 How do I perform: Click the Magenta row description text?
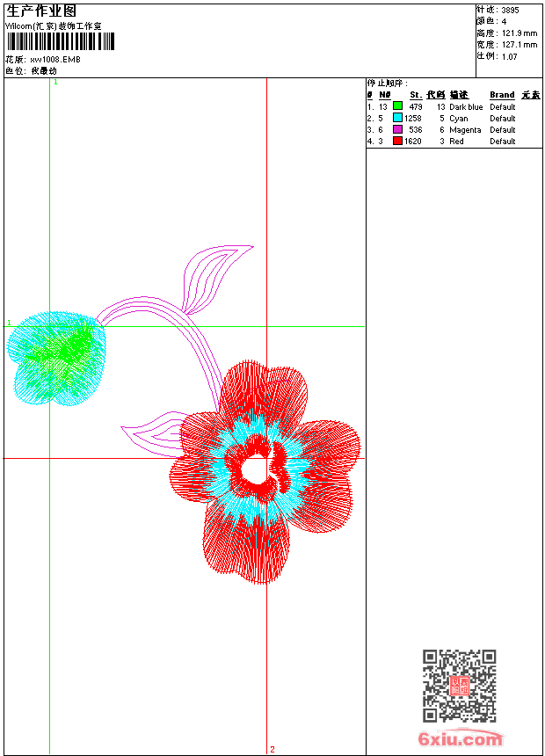[x=465, y=129]
